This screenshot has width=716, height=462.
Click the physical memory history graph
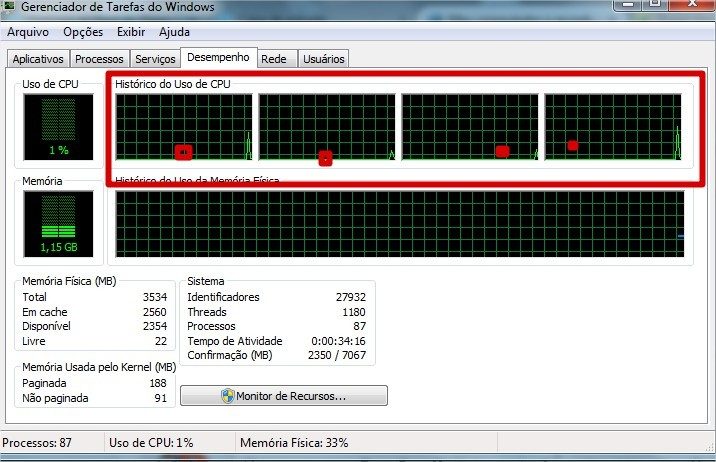click(x=400, y=224)
